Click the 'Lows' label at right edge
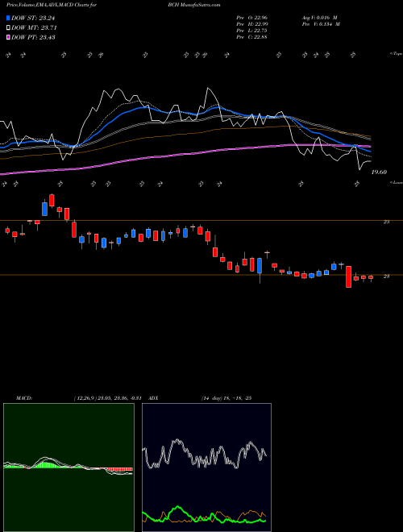The image size is (403, 532). tap(397, 182)
